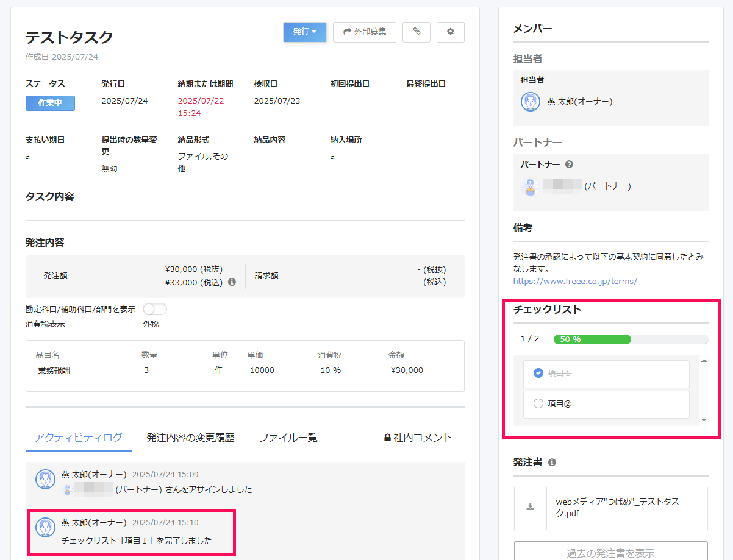
Task: Uncheck the checked 項目1 checklist item
Action: pyautogui.click(x=538, y=373)
